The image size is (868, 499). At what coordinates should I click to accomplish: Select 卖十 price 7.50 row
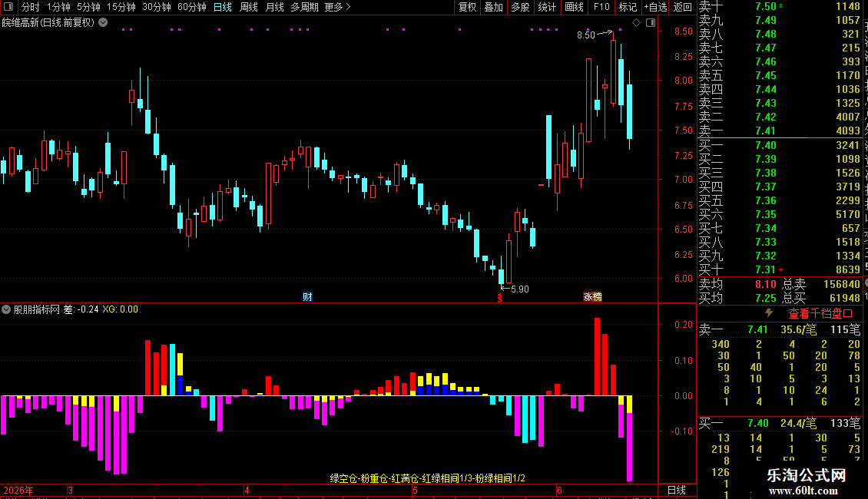pos(780,7)
